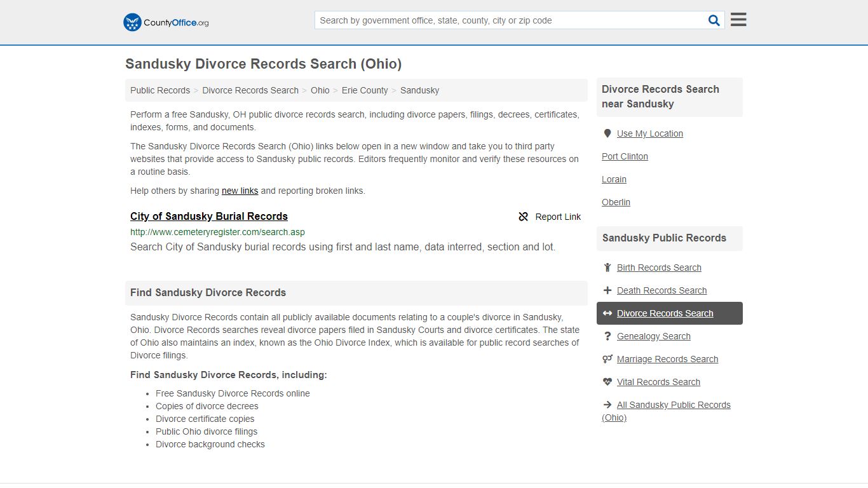The height and width of the screenshot is (488, 868).
Task: Click the magnifying glass search icon
Action: pos(714,20)
